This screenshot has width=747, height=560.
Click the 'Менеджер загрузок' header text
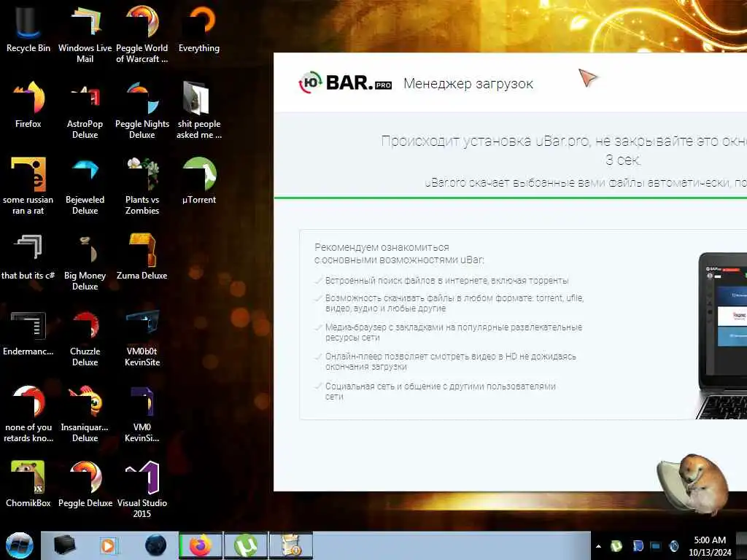[468, 83]
